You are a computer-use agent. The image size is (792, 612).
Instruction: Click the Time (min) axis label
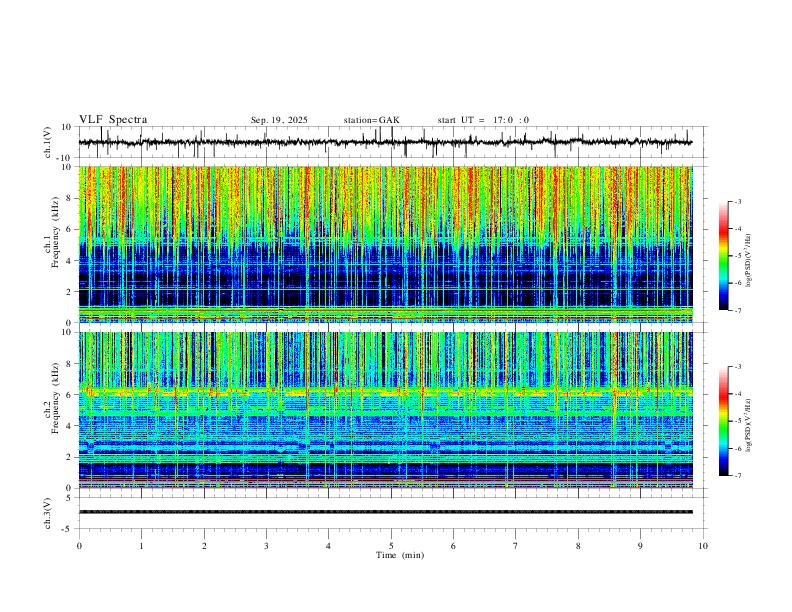click(400, 555)
